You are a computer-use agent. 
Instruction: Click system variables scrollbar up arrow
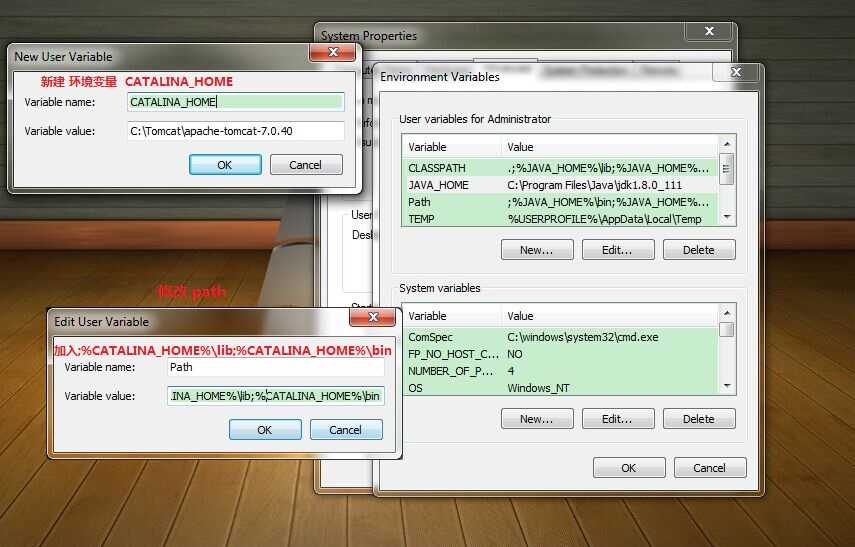pyautogui.click(x=727, y=312)
